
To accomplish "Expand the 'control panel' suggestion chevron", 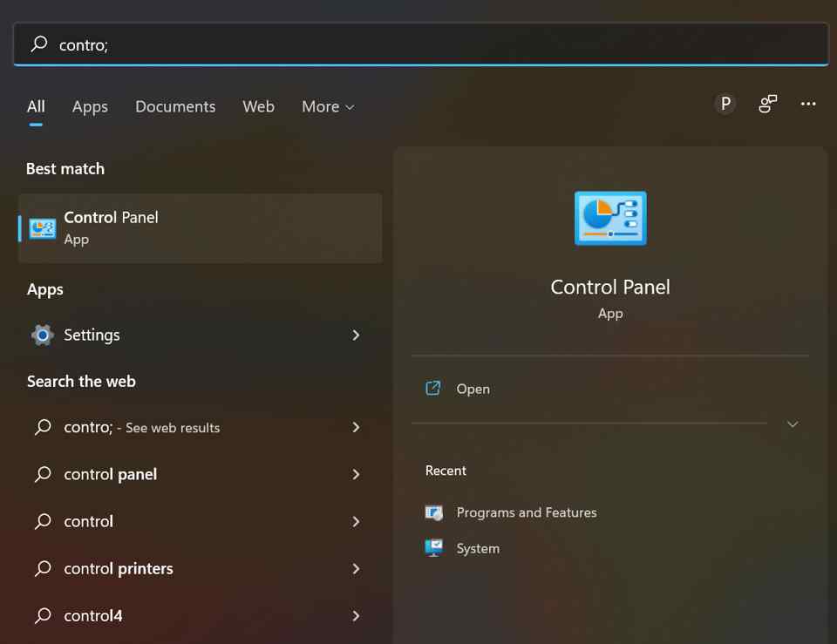I will point(356,474).
